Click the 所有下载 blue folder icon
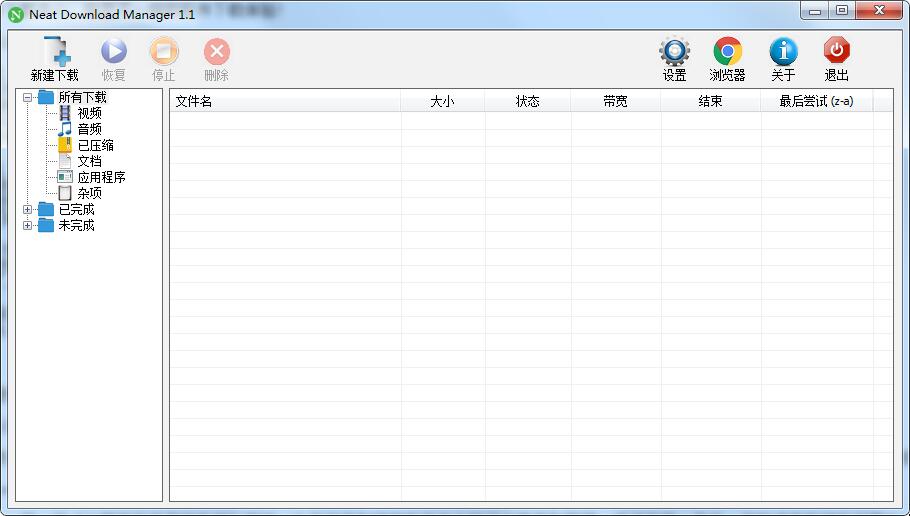Screen dimensions: 910x516 pos(46,97)
